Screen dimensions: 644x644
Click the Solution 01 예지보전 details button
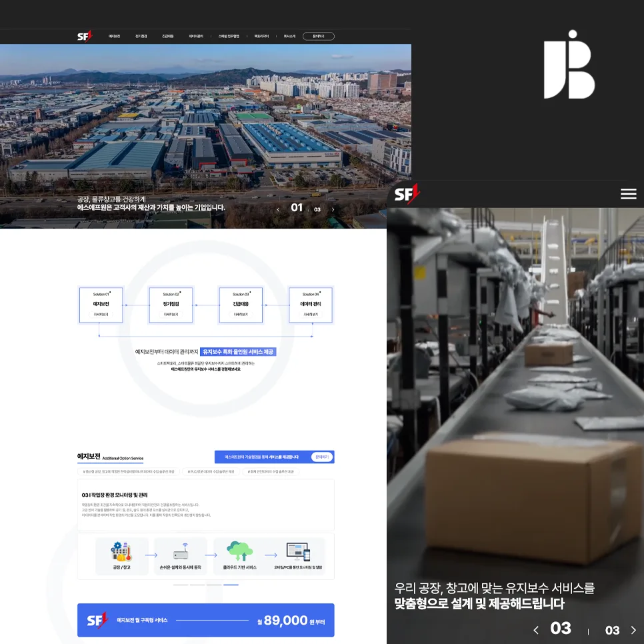point(101,314)
